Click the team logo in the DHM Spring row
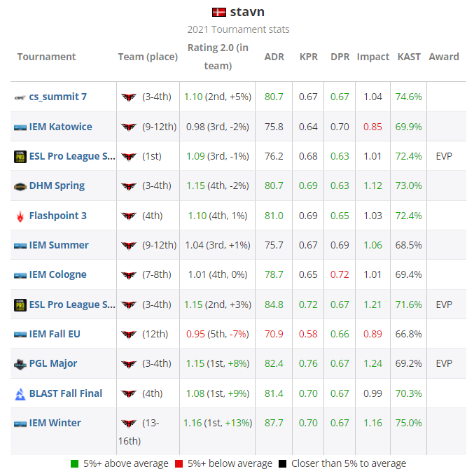This screenshot has height=476, width=474. 129,186
